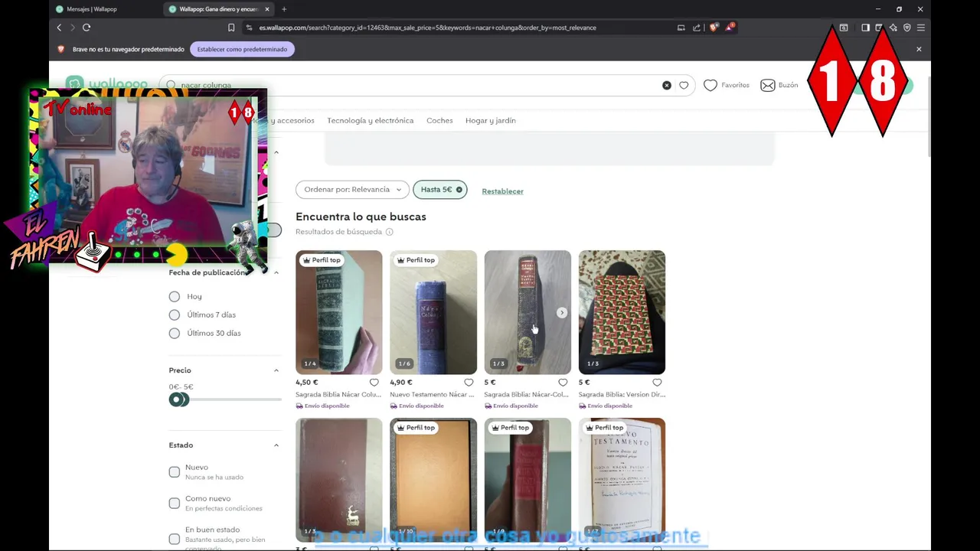This screenshot has width=980, height=551.
Task: Reload the Wallapop page
Action: coord(87,28)
